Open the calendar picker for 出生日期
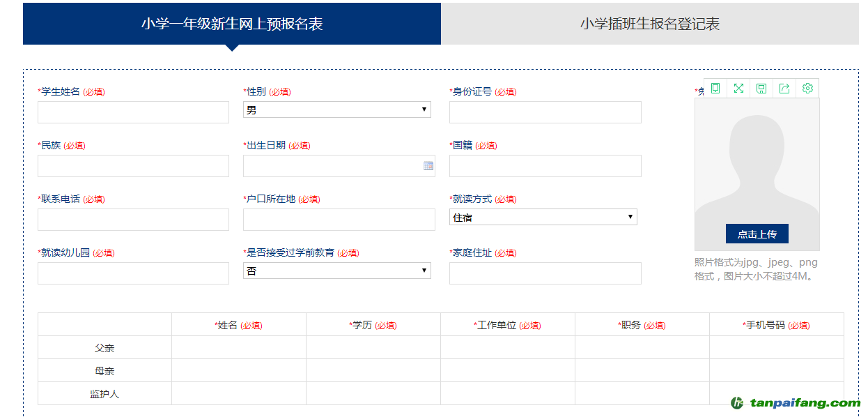 click(x=428, y=166)
